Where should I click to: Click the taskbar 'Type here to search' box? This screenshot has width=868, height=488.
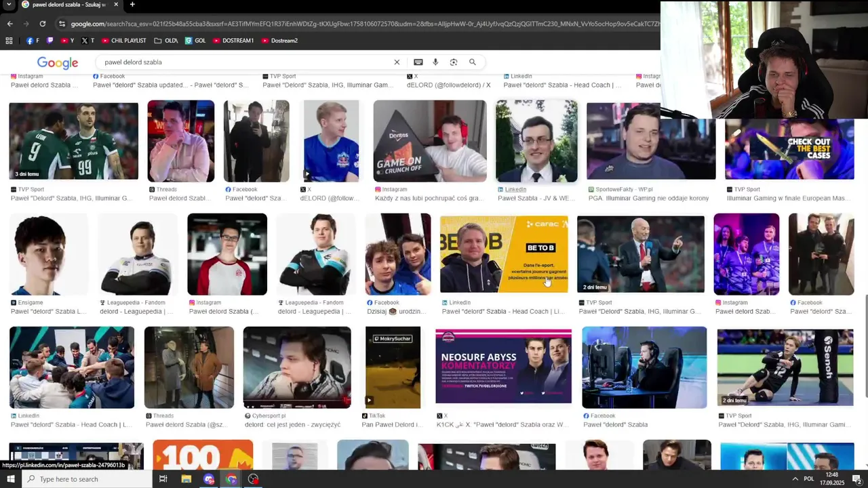(87, 479)
